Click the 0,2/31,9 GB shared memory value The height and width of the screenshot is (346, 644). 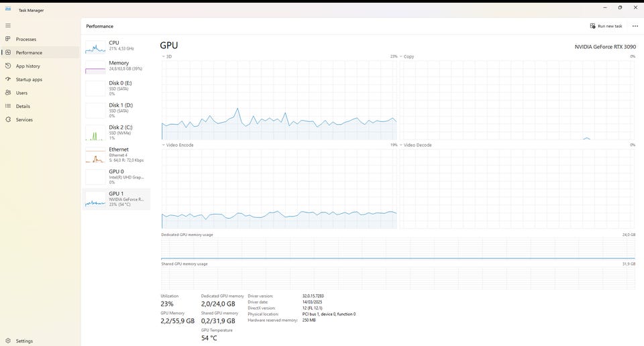(x=218, y=321)
